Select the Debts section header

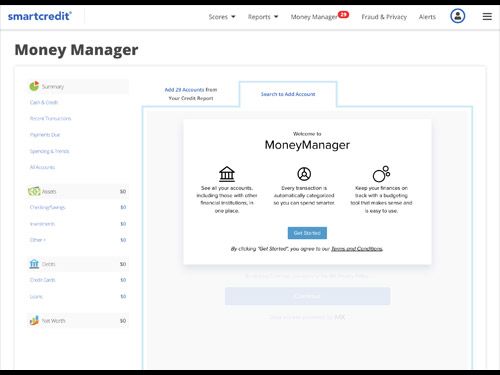pos(77,264)
